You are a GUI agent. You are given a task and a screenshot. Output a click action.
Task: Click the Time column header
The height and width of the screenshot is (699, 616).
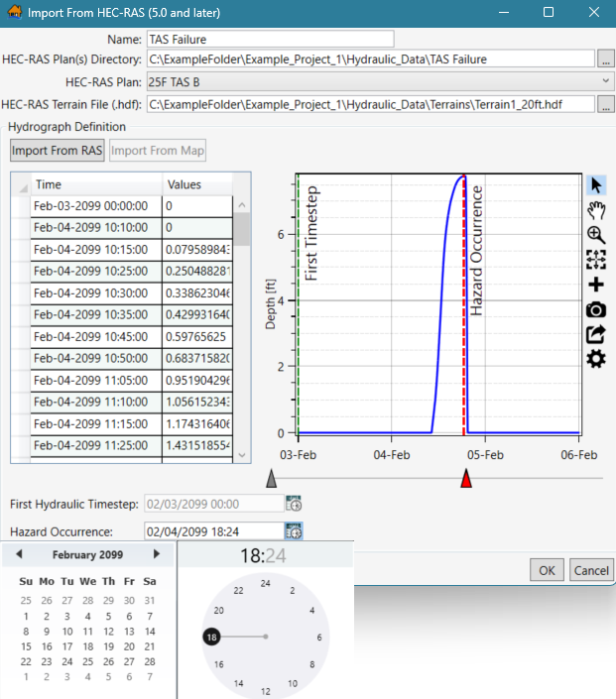(96, 184)
